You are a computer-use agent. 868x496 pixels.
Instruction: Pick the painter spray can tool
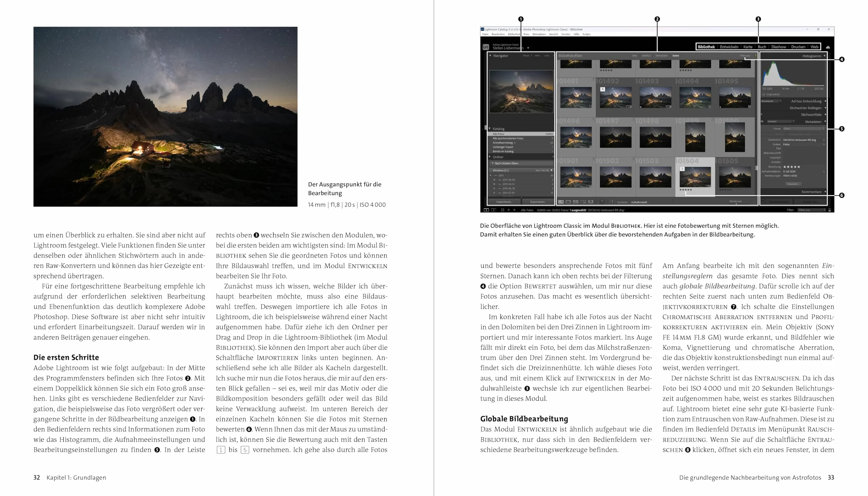(602, 202)
